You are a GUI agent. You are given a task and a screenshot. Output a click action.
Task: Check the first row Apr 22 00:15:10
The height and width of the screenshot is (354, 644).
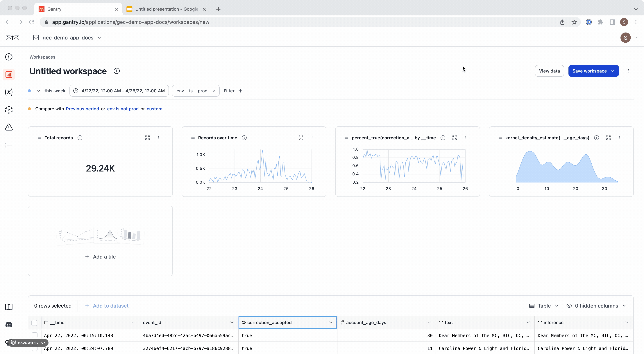pos(35,335)
